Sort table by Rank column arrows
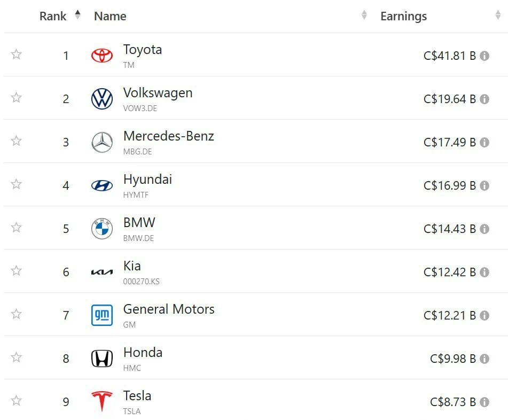 (78, 15)
